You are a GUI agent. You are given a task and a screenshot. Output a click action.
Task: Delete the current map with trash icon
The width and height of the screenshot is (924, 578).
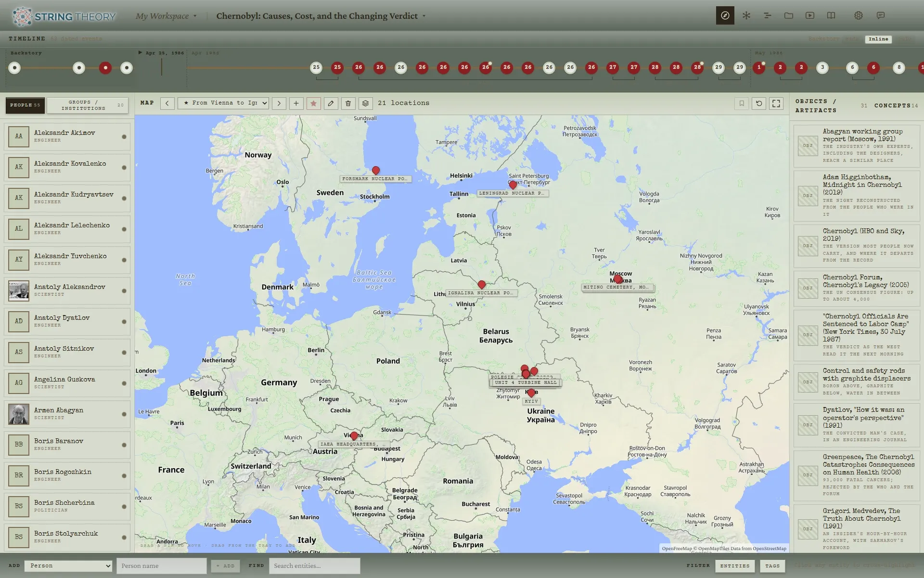[348, 103]
